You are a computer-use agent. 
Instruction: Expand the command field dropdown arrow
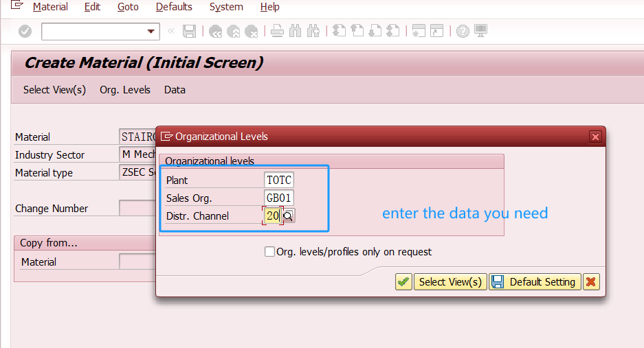[x=151, y=32]
